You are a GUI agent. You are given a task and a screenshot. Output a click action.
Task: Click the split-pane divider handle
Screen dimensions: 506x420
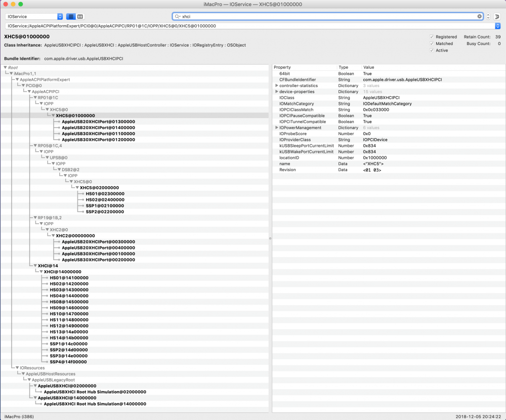click(270, 238)
